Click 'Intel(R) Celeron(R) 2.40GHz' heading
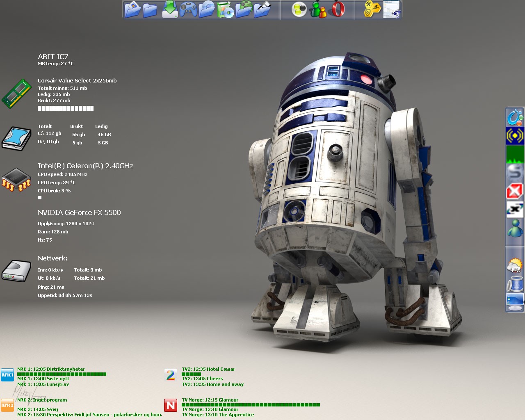This screenshot has width=525, height=420. pos(85,166)
